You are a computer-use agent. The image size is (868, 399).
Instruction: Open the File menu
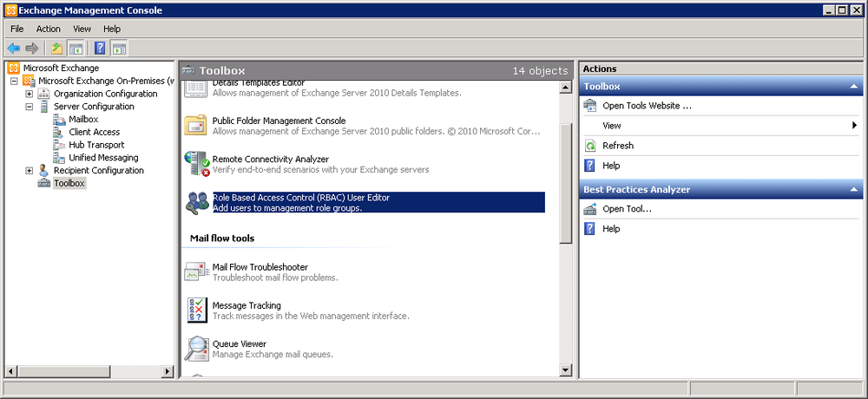[x=17, y=29]
